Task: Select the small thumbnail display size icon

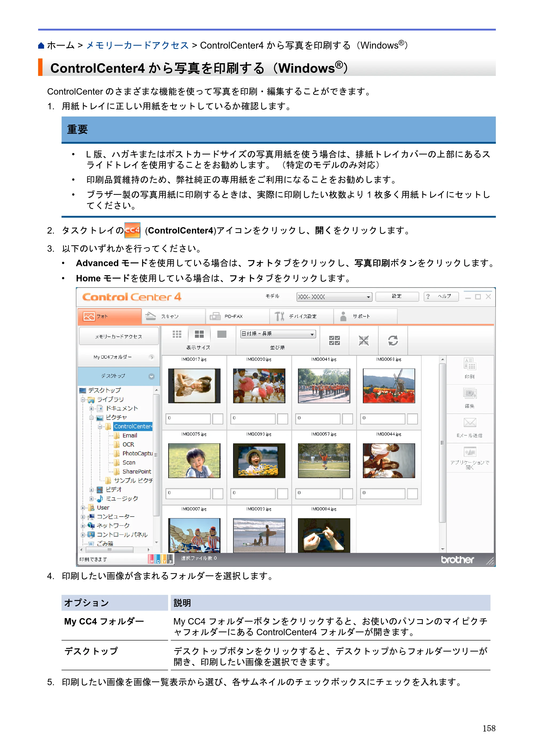Action: (177, 335)
